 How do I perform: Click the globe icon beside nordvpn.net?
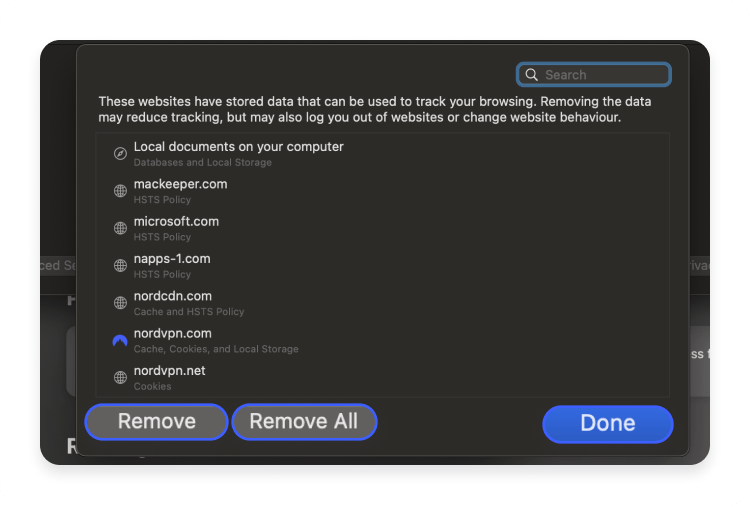tap(120, 377)
